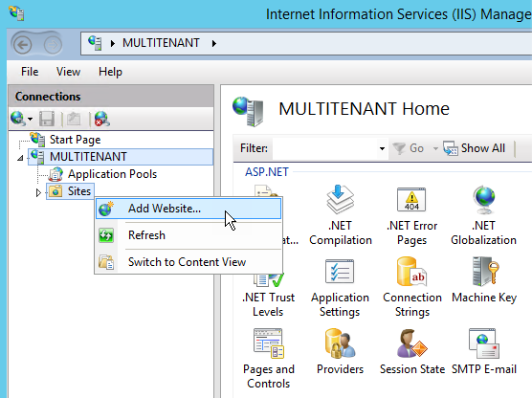Choose Refresh from context menu
The image size is (532, 398).
[188, 235]
